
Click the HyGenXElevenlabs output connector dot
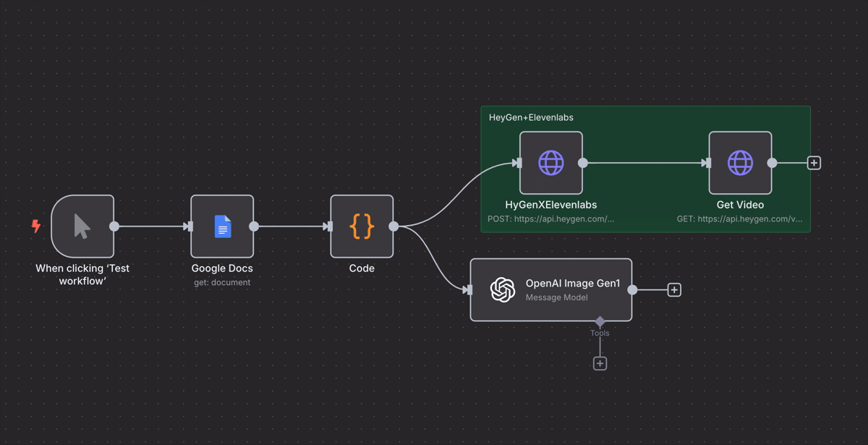pos(583,163)
